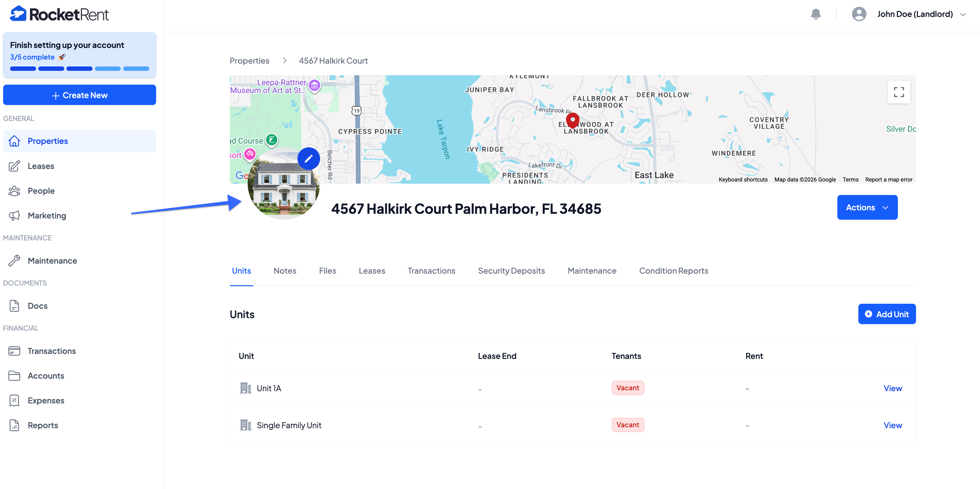This screenshot has width=980, height=489.
Task: Switch to the Condition Reports tab
Action: (673, 271)
